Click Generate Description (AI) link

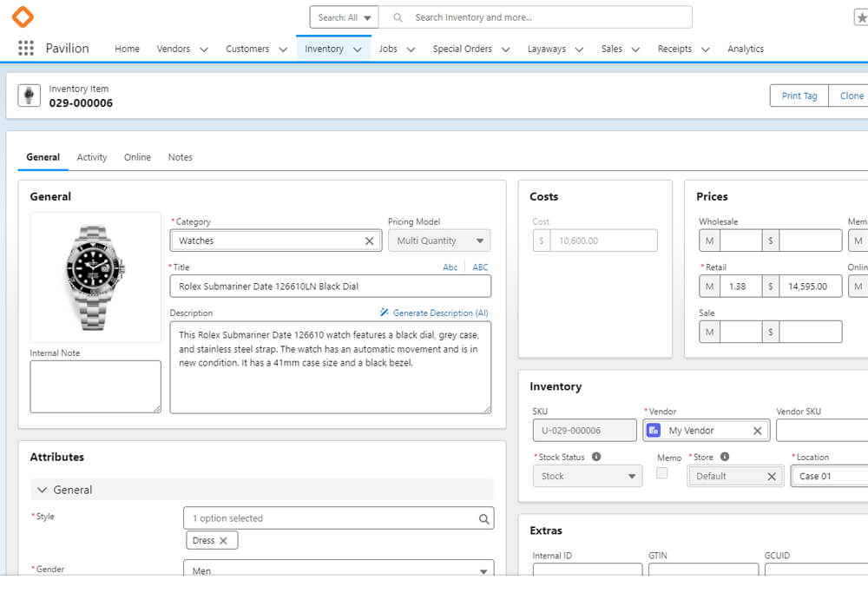point(441,313)
